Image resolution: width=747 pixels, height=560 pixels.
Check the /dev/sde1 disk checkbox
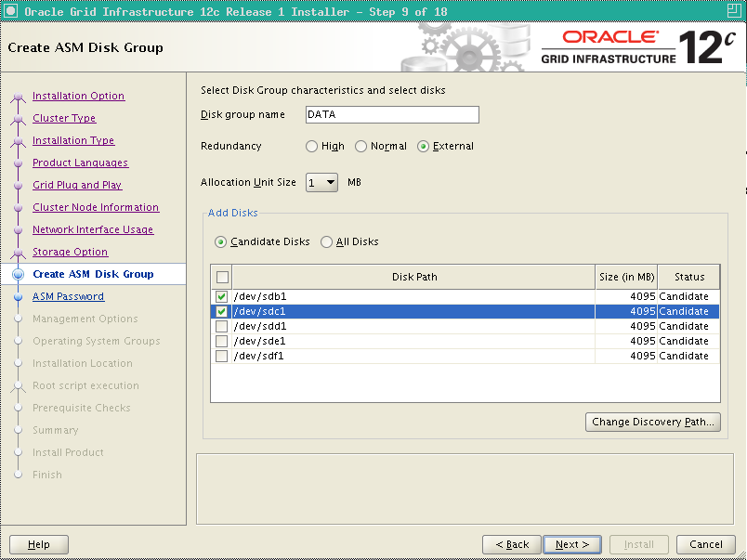coord(221,341)
